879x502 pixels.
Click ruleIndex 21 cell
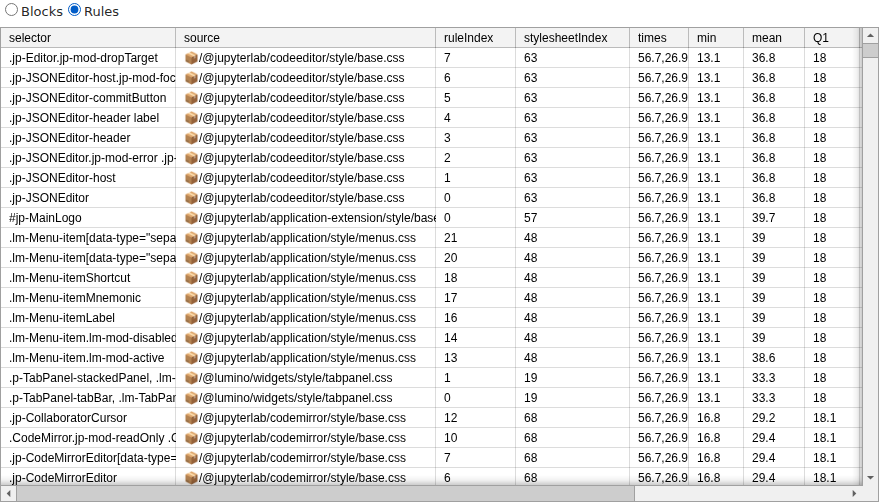(x=475, y=238)
